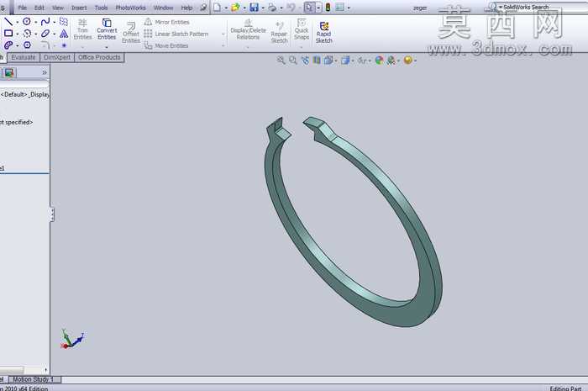
Task: Click the Offset Entities tool
Action: 131,32
